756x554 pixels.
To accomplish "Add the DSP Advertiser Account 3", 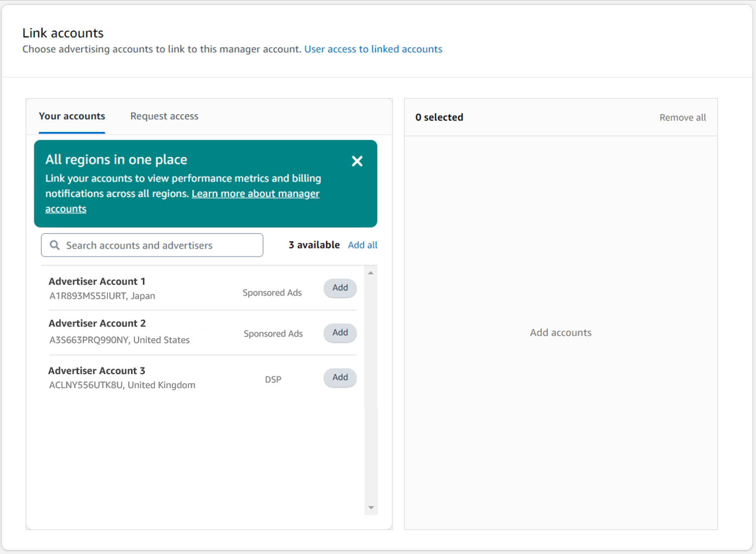I will tap(340, 378).
